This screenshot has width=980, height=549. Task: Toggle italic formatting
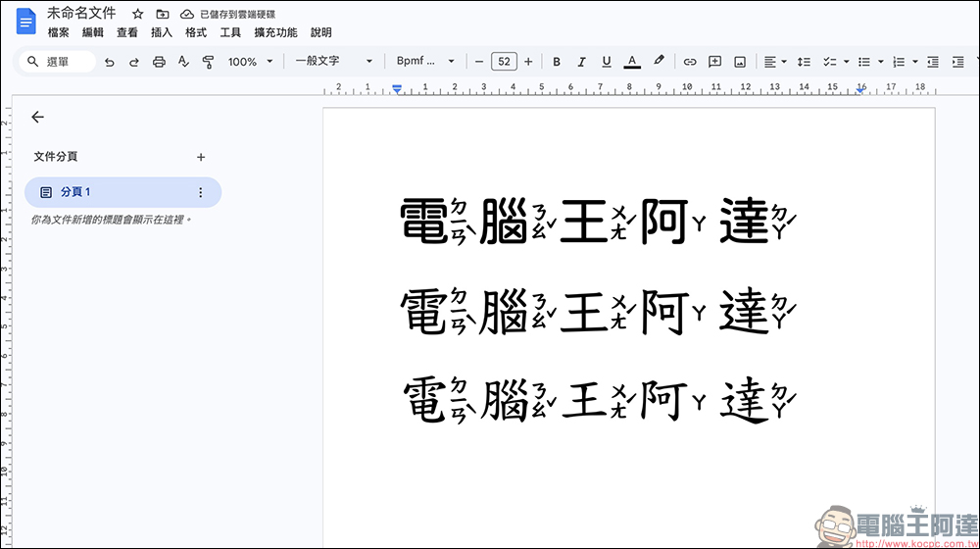click(581, 62)
